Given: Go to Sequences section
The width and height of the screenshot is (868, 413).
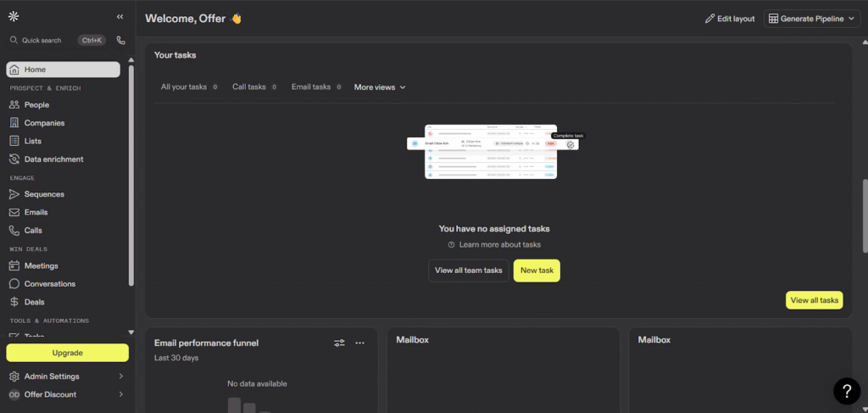Looking at the screenshot, I should [x=44, y=194].
